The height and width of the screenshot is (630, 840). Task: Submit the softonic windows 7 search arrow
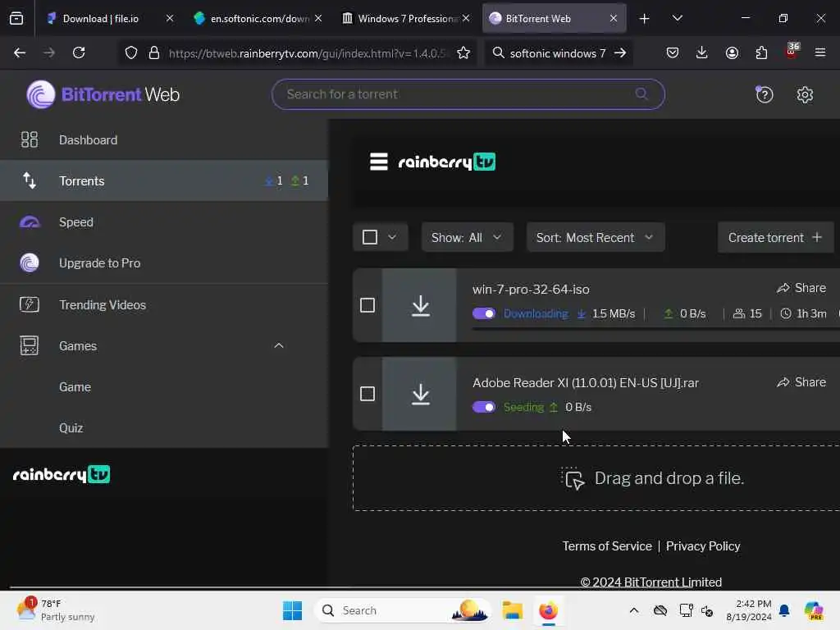coord(620,53)
